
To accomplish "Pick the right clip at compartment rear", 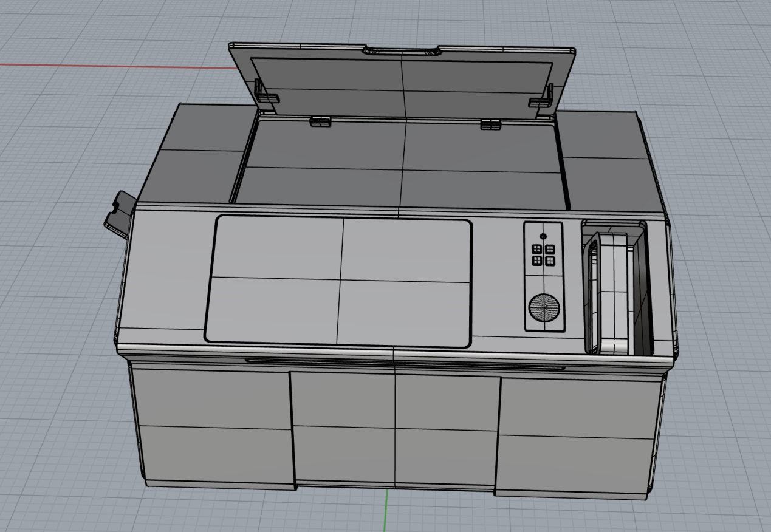I will (490, 124).
